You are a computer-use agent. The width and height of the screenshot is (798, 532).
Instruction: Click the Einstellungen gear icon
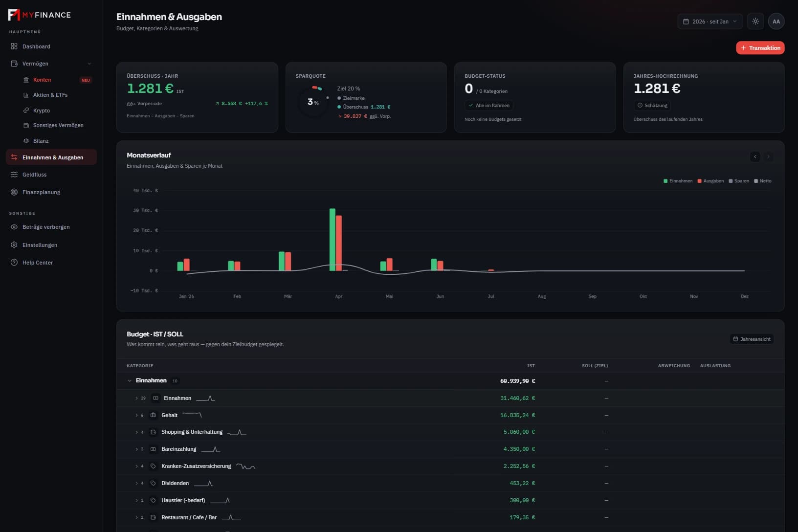[x=14, y=245]
